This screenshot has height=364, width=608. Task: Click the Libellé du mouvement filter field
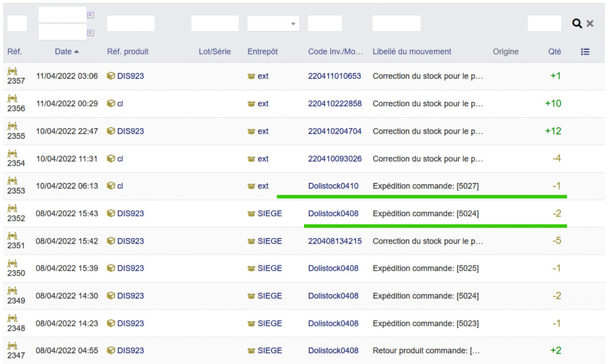pos(396,24)
